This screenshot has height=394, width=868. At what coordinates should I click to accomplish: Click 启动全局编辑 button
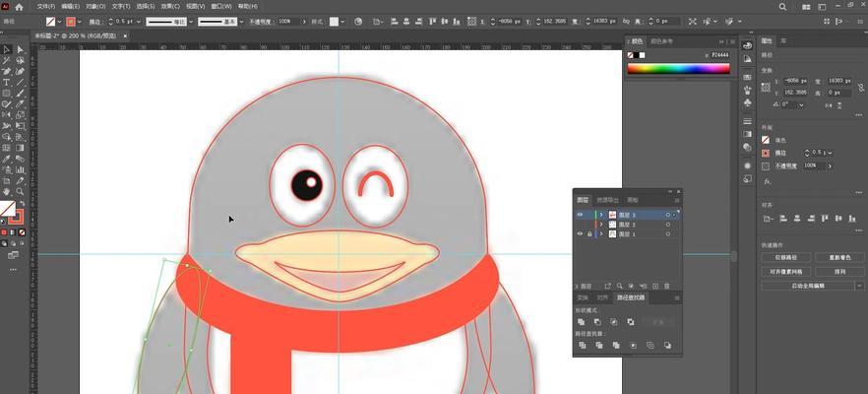pyautogui.click(x=808, y=286)
